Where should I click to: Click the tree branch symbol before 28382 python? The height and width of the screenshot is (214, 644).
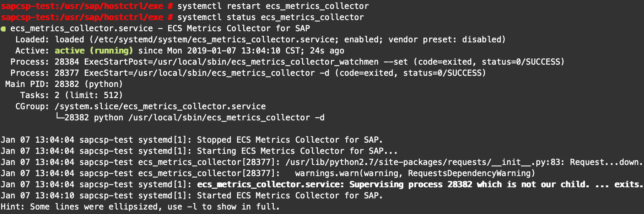click(x=59, y=117)
